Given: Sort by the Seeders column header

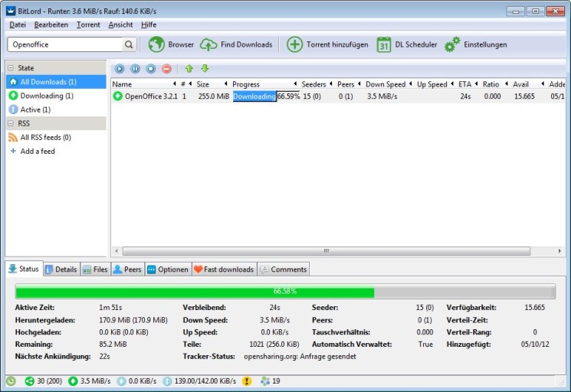Looking at the screenshot, I should point(316,84).
